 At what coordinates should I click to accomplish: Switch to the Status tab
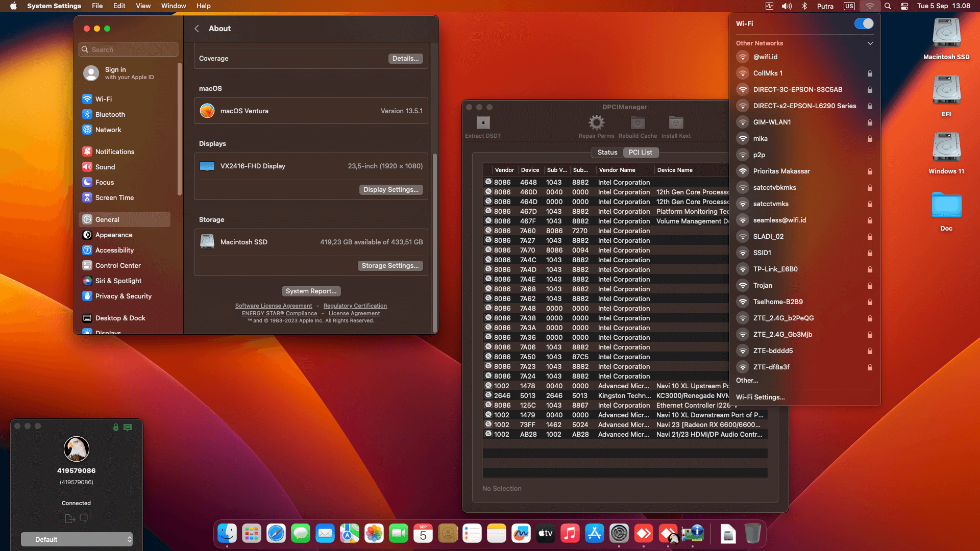[x=607, y=152]
